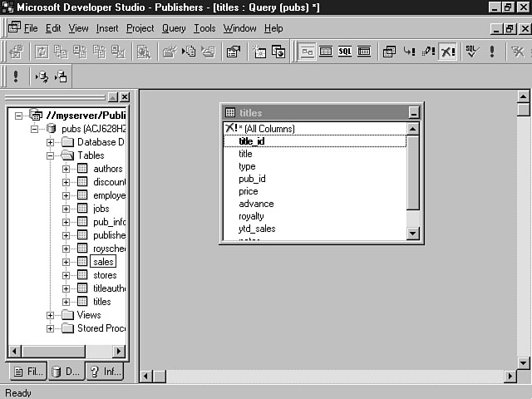The image size is (532, 399).
Task: Toggle the SQL pane button
Action: (345, 52)
